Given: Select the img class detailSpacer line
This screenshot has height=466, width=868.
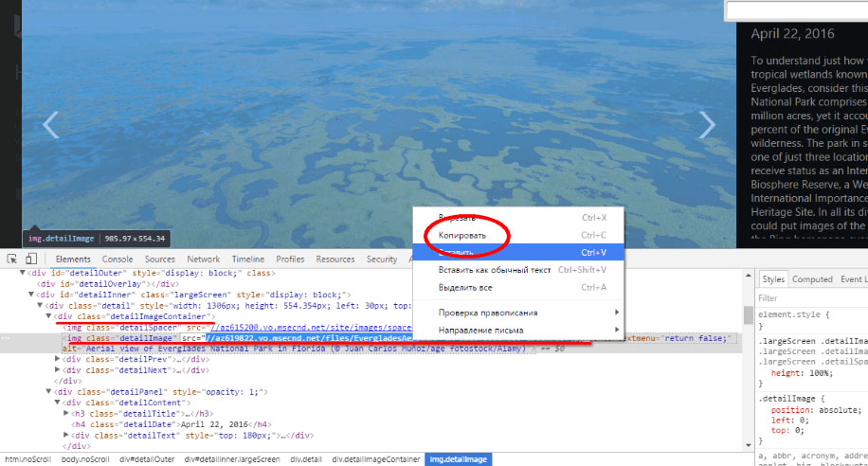Looking at the screenshot, I should click(238, 328).
